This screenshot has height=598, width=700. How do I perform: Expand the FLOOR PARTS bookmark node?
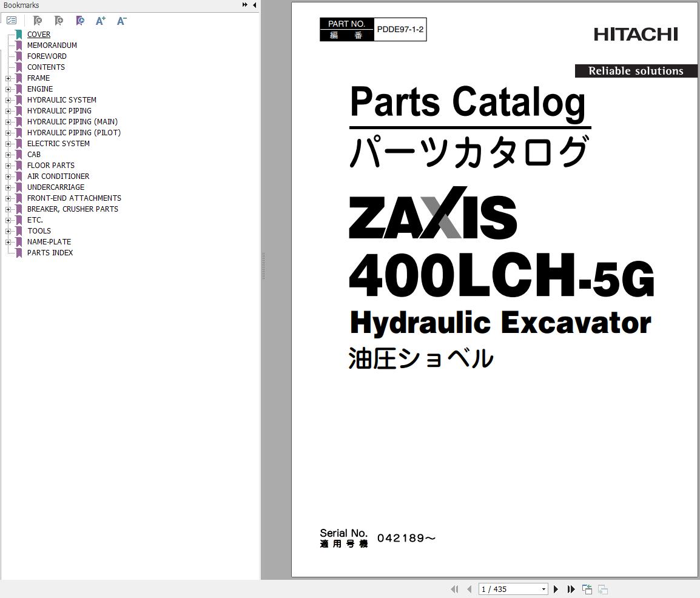click(8, 166)
